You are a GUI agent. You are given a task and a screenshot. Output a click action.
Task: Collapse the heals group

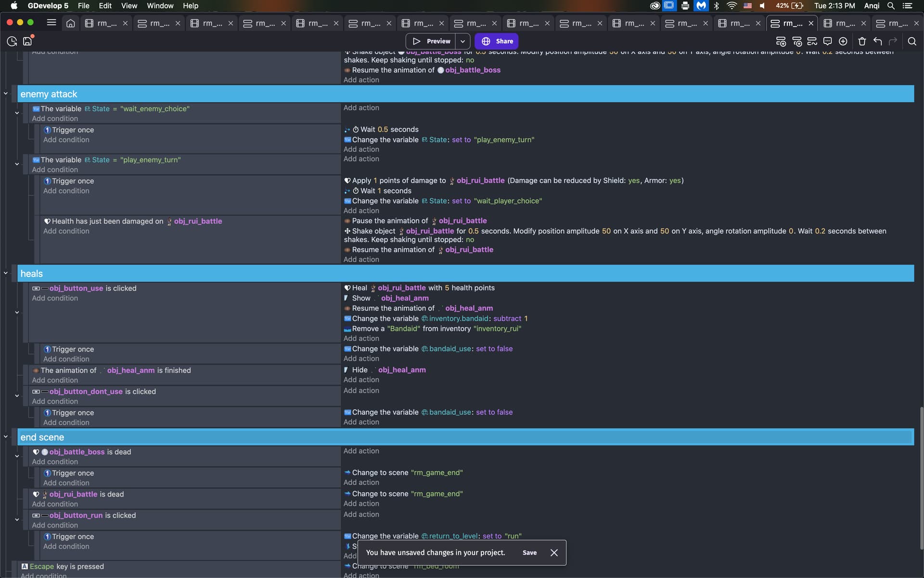(6, 273)
